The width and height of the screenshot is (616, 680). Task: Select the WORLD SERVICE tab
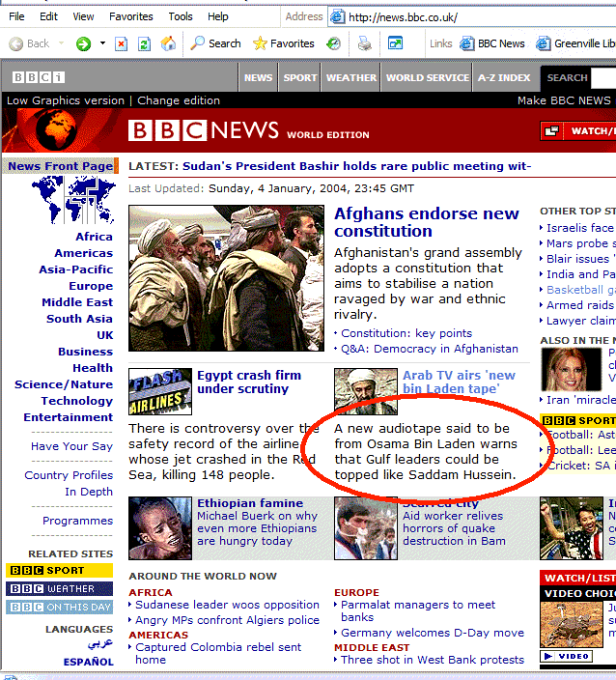[428, 77]
